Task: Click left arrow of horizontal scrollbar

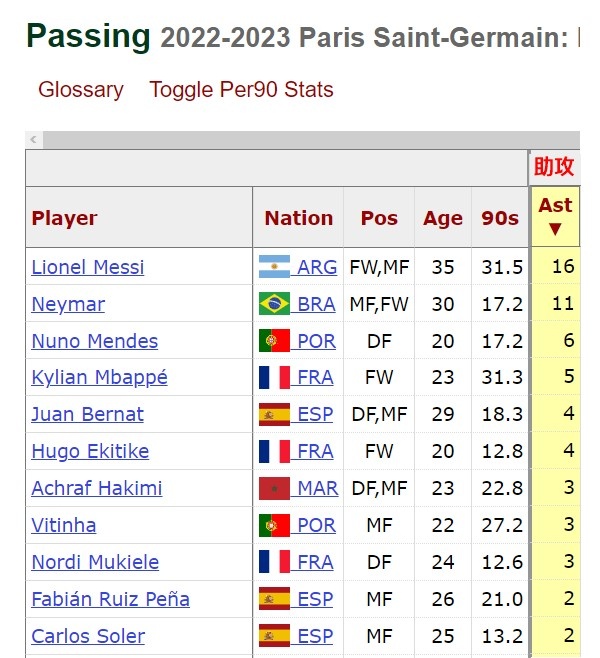Action: tap(34, 140)
